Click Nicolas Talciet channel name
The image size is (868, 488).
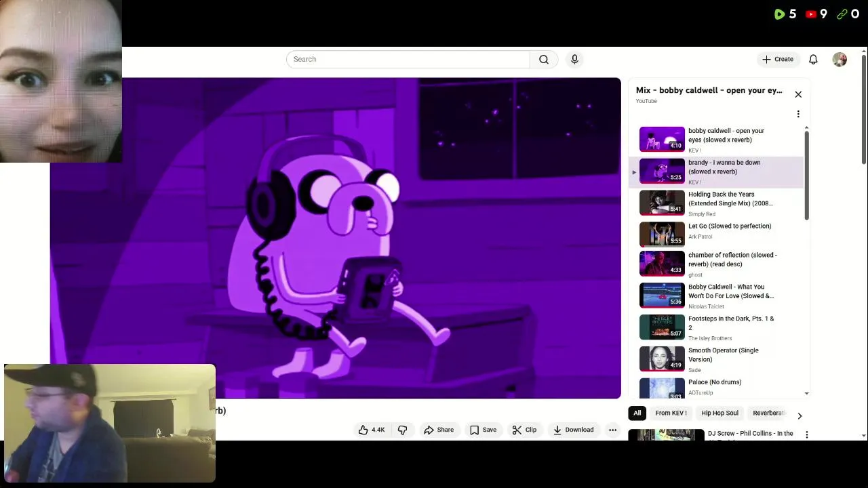click(706, 306)
